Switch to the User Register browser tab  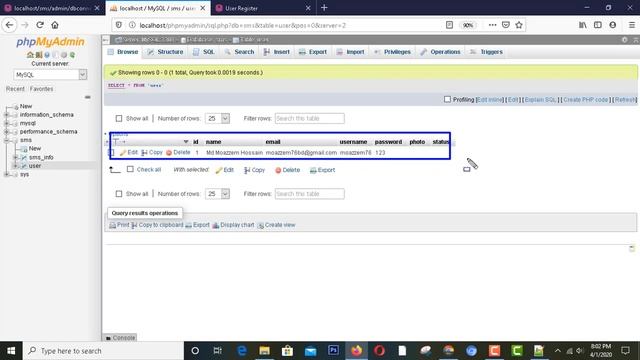pos(263,8)
